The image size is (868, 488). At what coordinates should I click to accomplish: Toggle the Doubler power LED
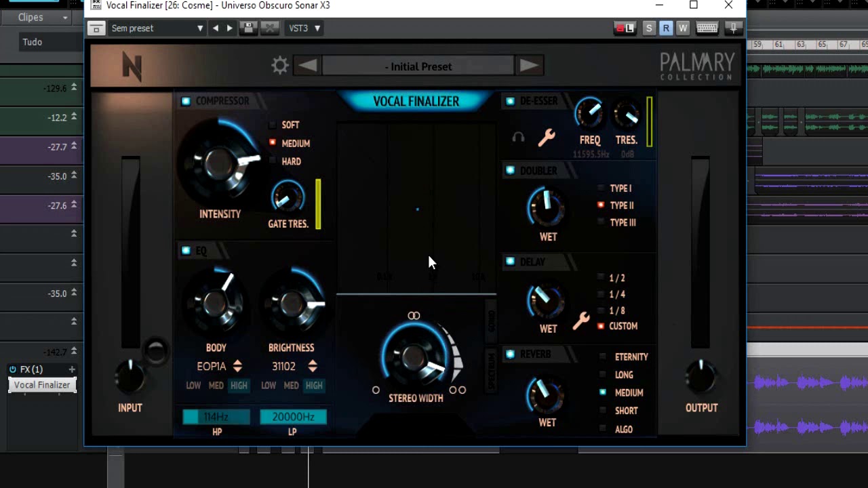[x=510, y=171]
